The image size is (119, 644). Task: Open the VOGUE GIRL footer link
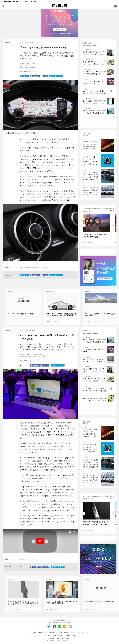click(x=65, y=638)
